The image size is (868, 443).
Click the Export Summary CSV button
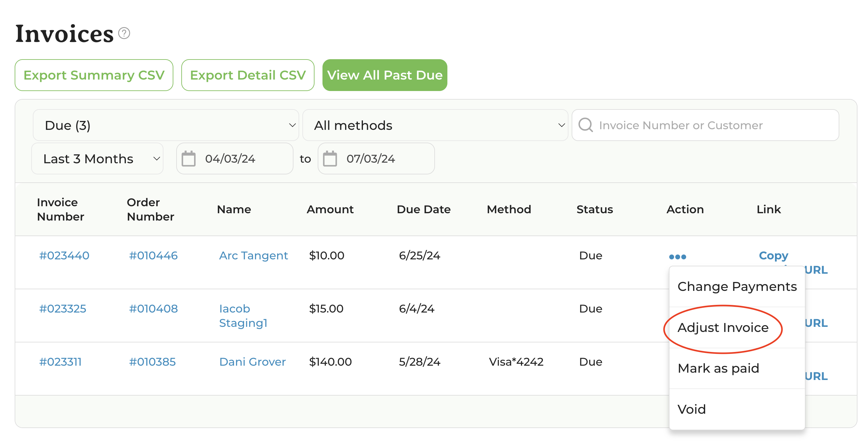point(94,75)
